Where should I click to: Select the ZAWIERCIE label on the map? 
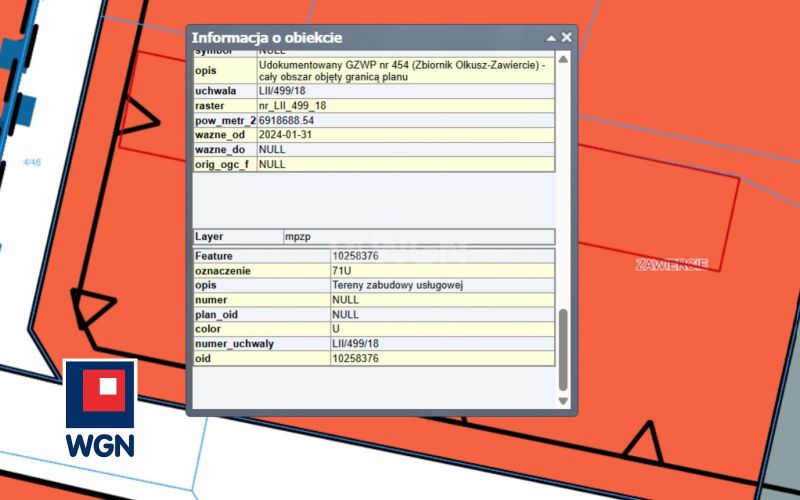(x=671, y=264)
